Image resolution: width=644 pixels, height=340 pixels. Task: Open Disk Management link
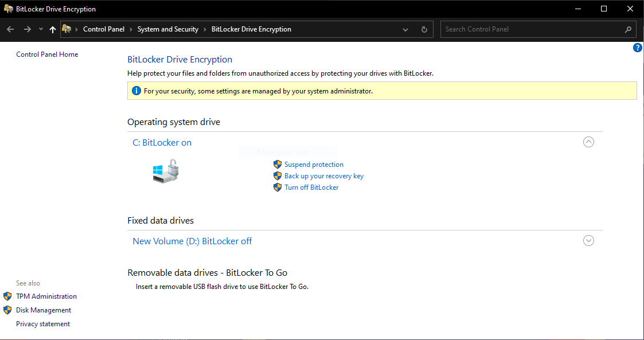(44, 310)
